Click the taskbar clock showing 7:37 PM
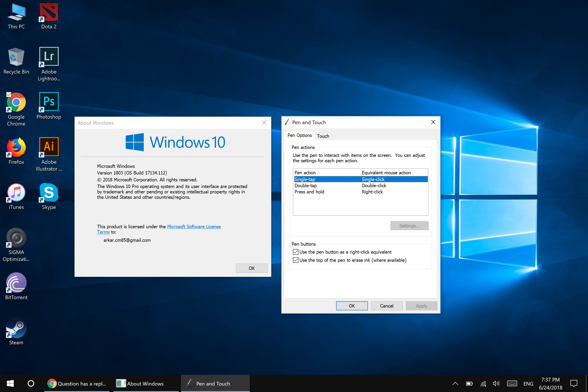Screen dimensions: 588x392 pos(551,383)
